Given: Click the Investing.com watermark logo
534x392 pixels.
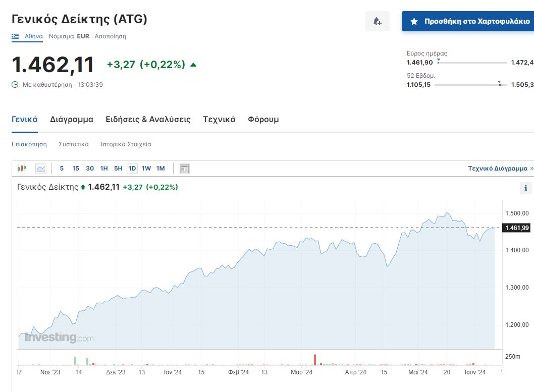Looking at the screenshot, I should click(x=59, y=338).
